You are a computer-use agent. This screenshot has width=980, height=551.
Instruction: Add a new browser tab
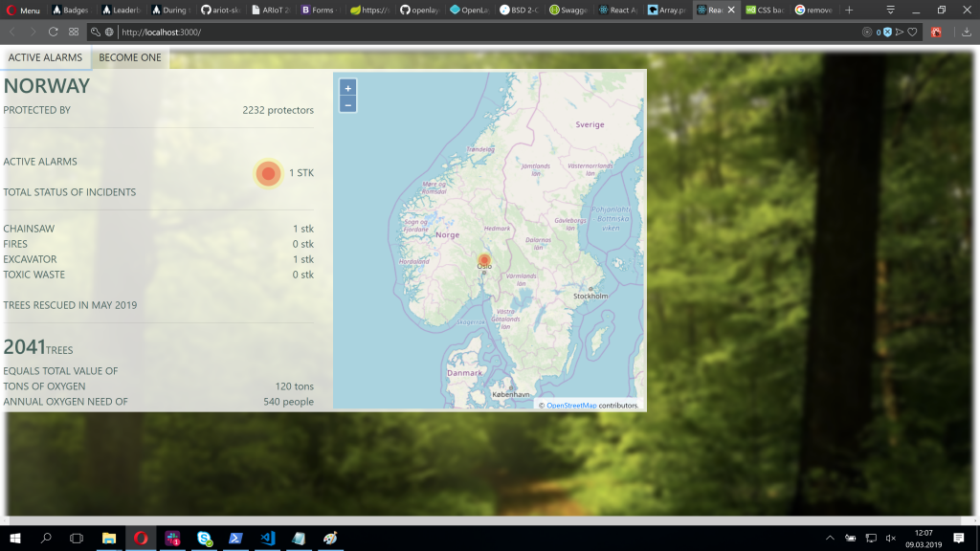(x=849, y=10)
